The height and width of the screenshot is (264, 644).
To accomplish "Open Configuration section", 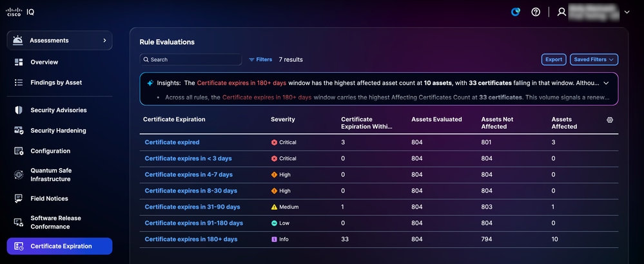I will pyautogui.click(x=50, y=151).
